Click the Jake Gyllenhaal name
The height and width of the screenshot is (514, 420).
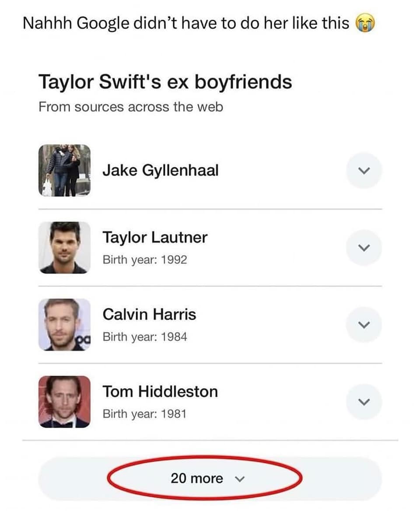(x=160, y=170)
